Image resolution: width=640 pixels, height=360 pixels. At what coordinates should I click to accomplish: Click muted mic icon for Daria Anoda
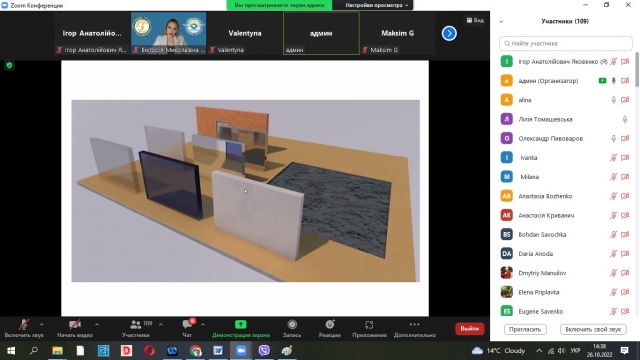pyautogui.click(x=613, y=253)
